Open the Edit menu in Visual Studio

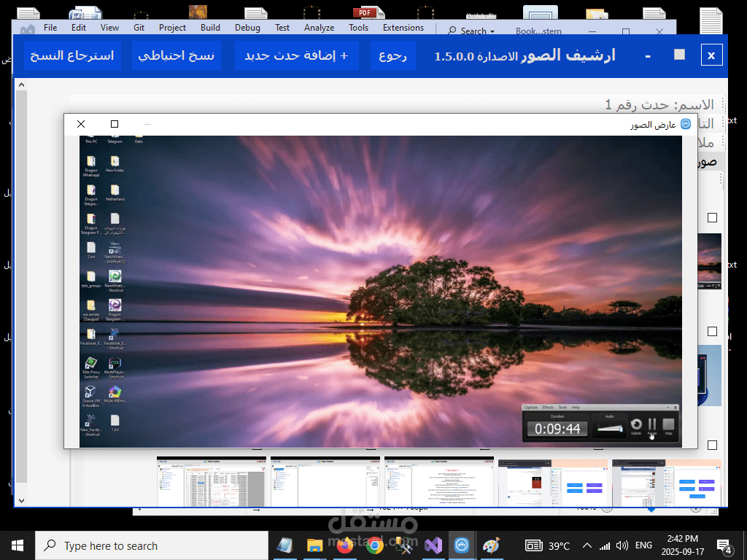(x=79, y=28)
